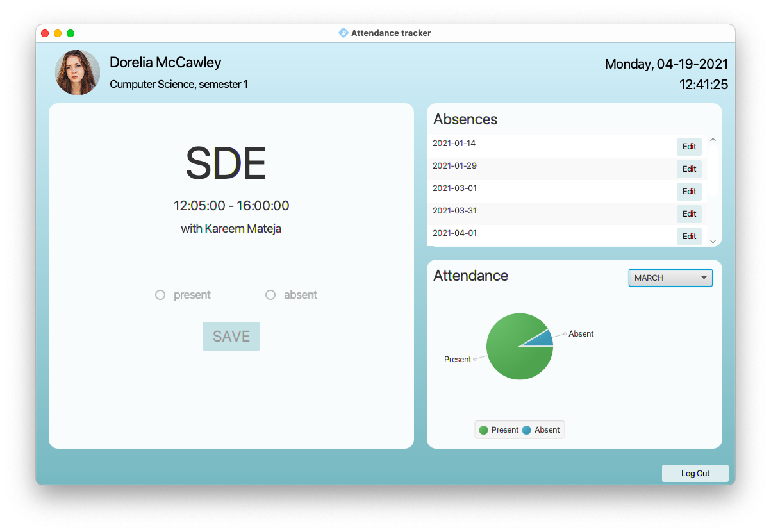
Task: Open the MARCH month dropdown
Action: [x=670, y=278]
